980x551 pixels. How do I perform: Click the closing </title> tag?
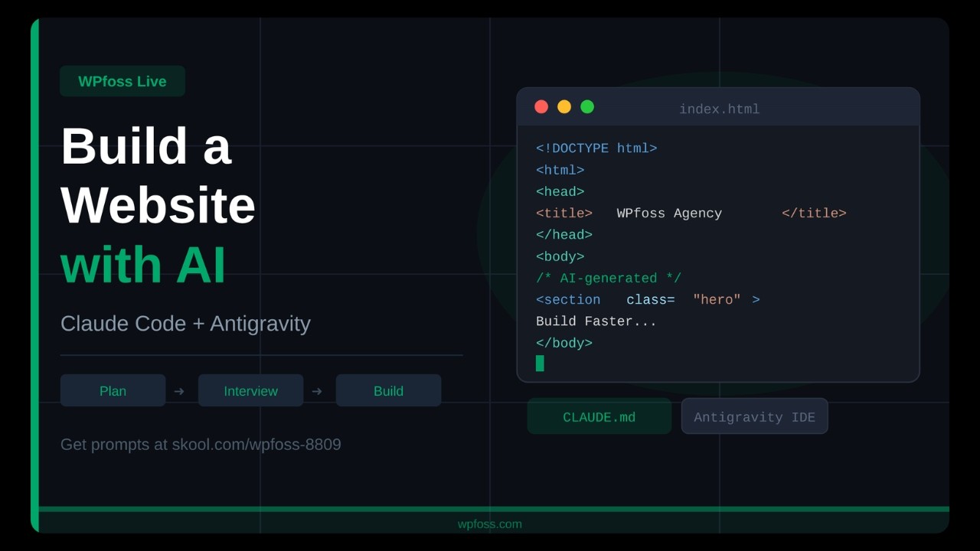pos(814,213)
